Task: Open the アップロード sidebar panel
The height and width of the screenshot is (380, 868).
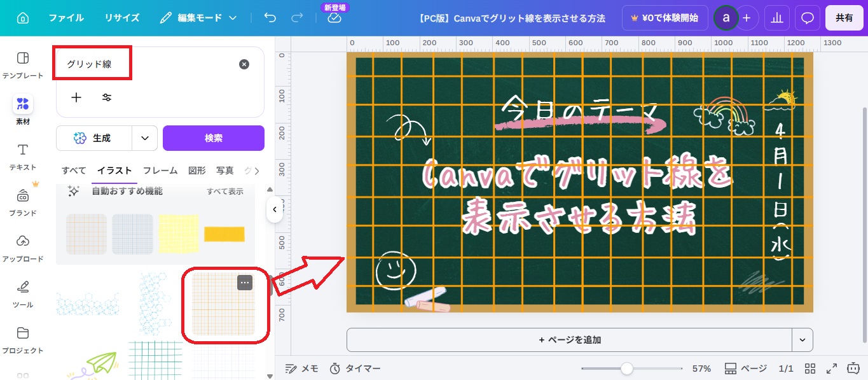Action: 23,248
